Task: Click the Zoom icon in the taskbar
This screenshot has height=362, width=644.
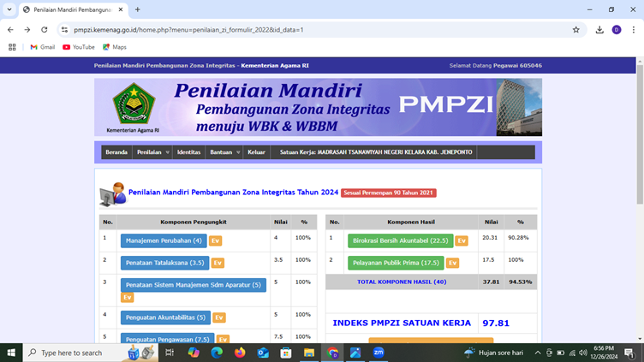Action: [x=379, y=353]
